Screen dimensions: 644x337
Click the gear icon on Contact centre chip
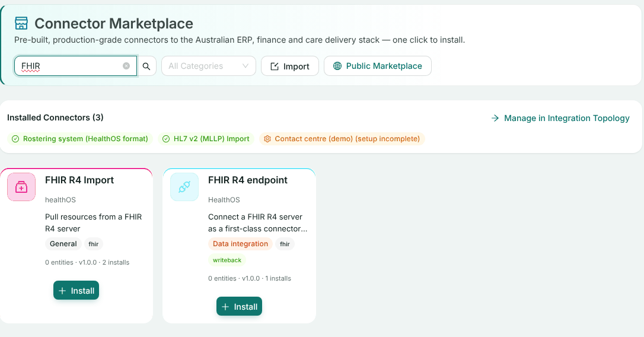(267, 139)
